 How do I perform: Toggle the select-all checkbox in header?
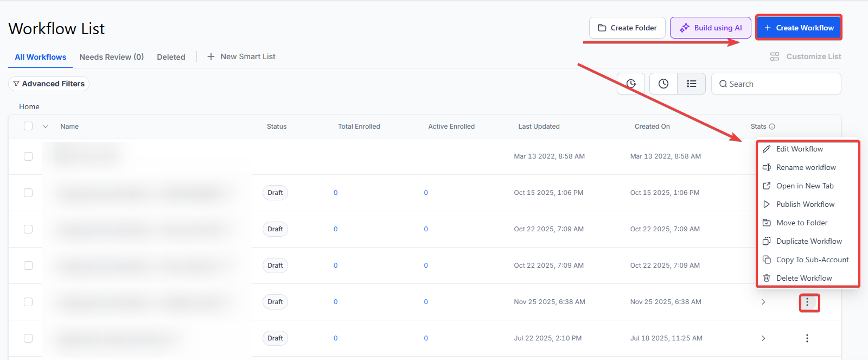coord(28,127)
